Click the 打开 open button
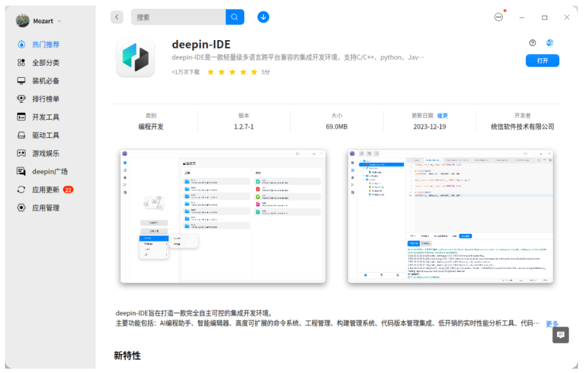Viewport: 588px width, 373px height. [542, 61]
